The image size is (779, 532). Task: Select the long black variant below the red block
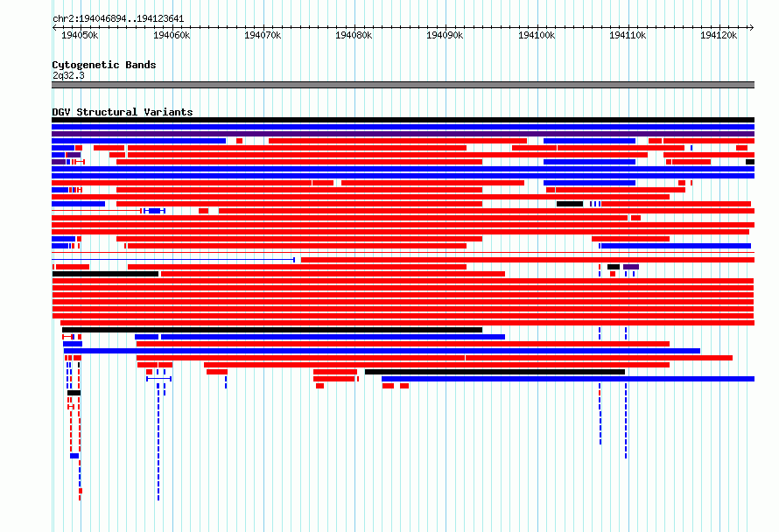pyautogui.click(x=272, y=330)
